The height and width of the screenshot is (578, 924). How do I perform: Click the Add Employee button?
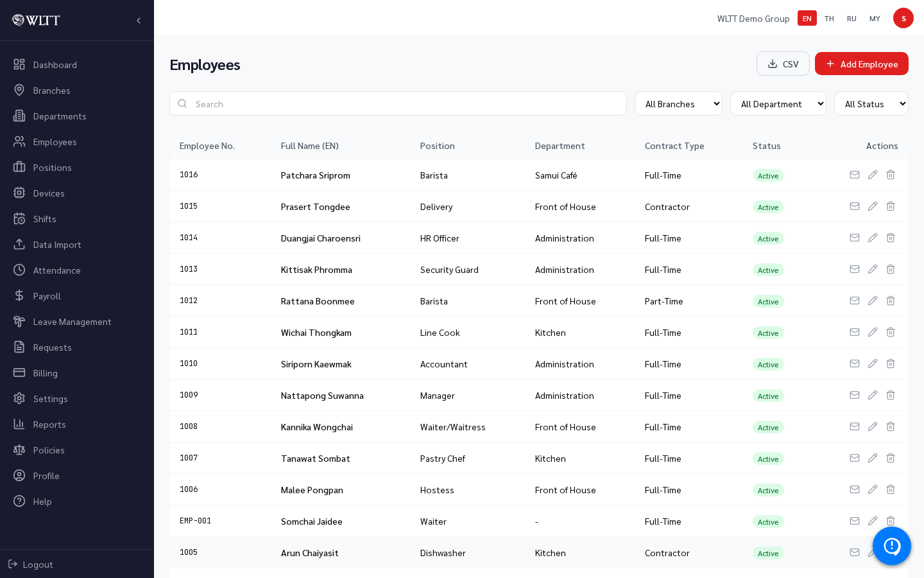point(862,64)
